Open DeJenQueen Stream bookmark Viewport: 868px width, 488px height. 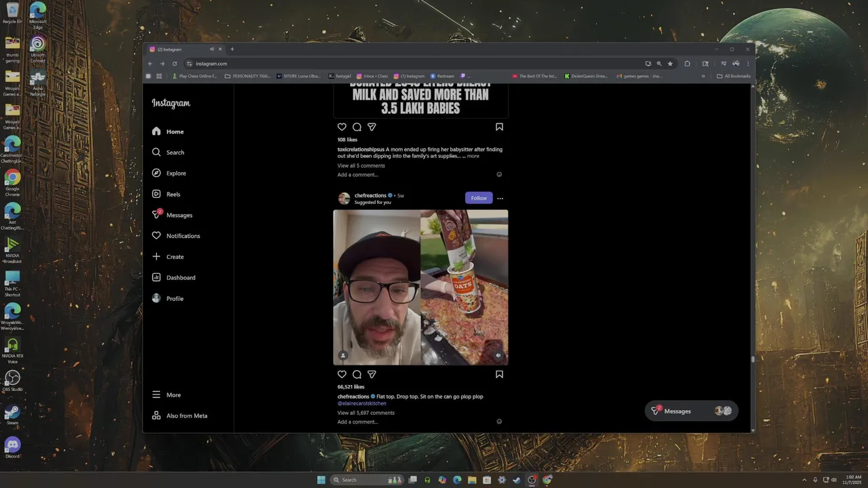[587, 76]
